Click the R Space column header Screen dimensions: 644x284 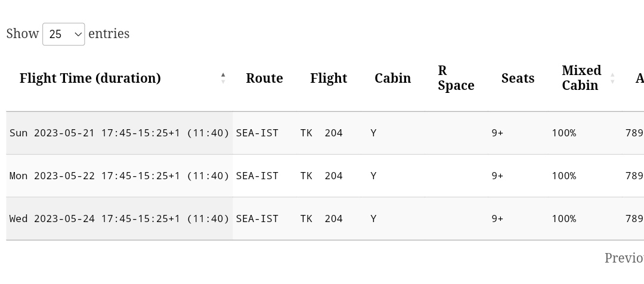point(456,78)
